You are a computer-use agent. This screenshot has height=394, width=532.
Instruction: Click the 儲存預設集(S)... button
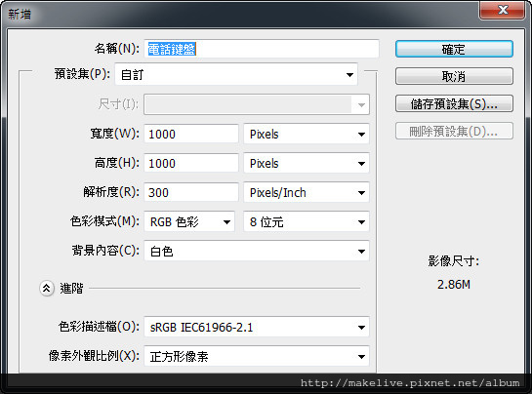click(454, 103)
